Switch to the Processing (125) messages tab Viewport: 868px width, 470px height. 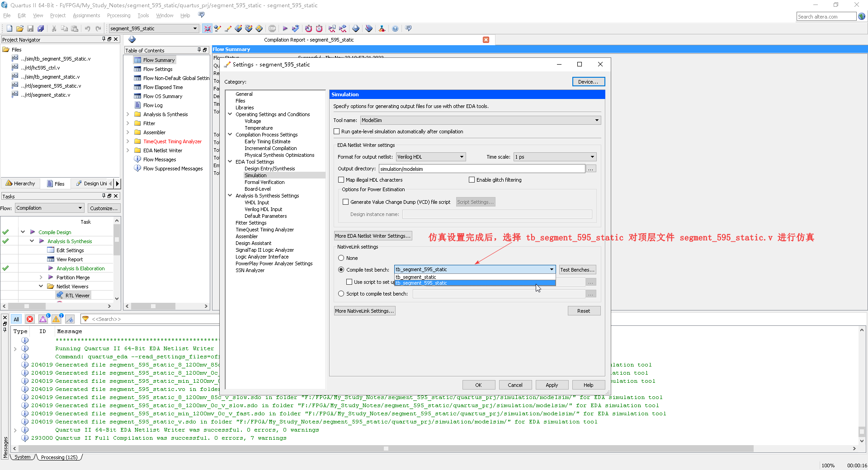pyautogui.click(x=59, y=457)
